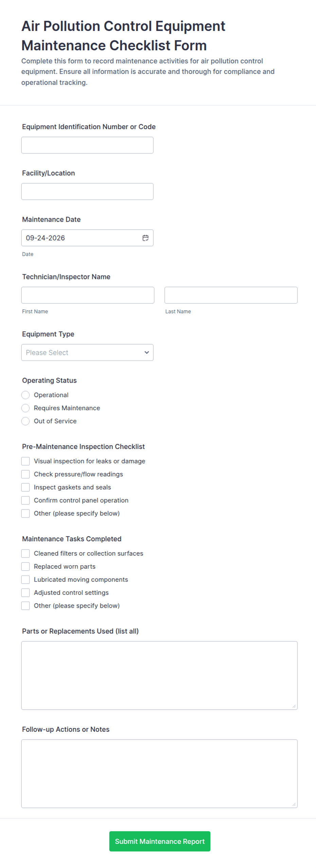Mark Lubricated moving components as done

click(x=25, y=579)
